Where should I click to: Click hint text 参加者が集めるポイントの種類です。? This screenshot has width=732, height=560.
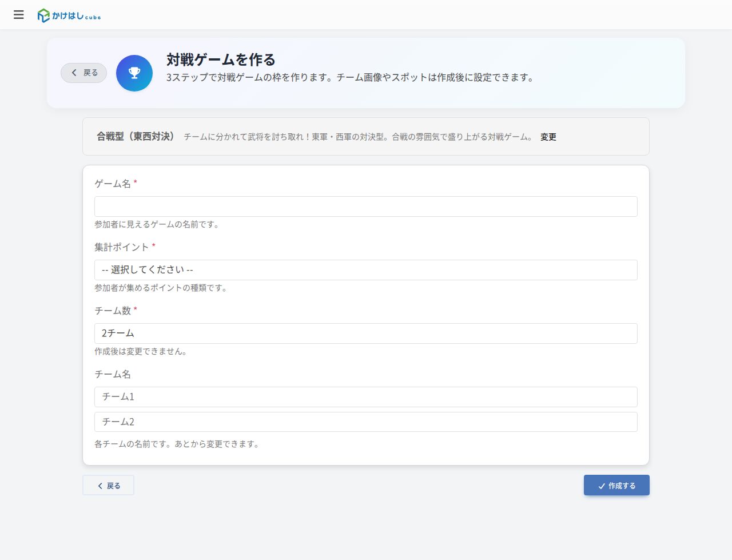coord(162,288)
